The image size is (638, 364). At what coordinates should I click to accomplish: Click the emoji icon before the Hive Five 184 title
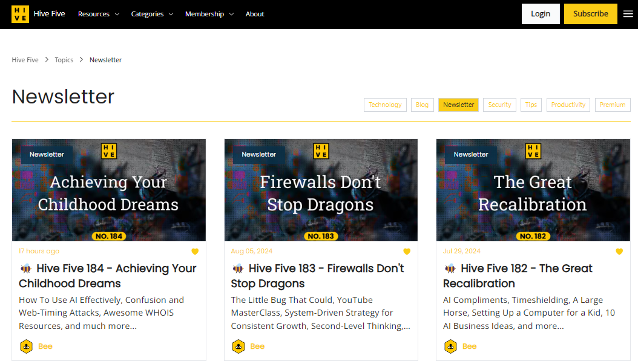point(24,268)
